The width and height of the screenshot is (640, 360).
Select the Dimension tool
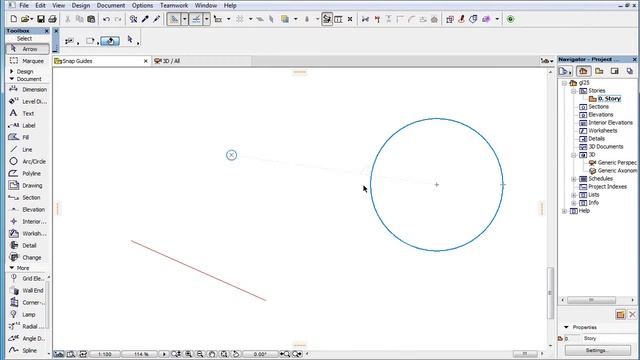pos(28,89)
